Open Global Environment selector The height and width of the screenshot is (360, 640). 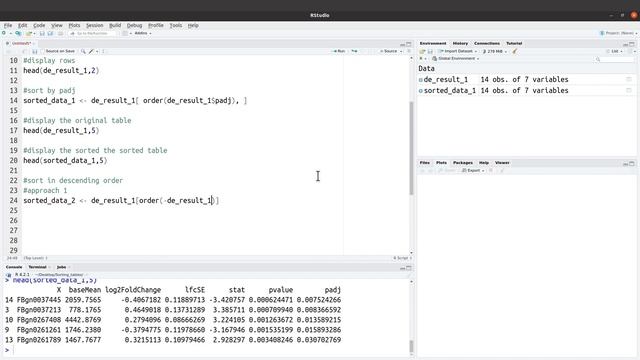[456, 59]
